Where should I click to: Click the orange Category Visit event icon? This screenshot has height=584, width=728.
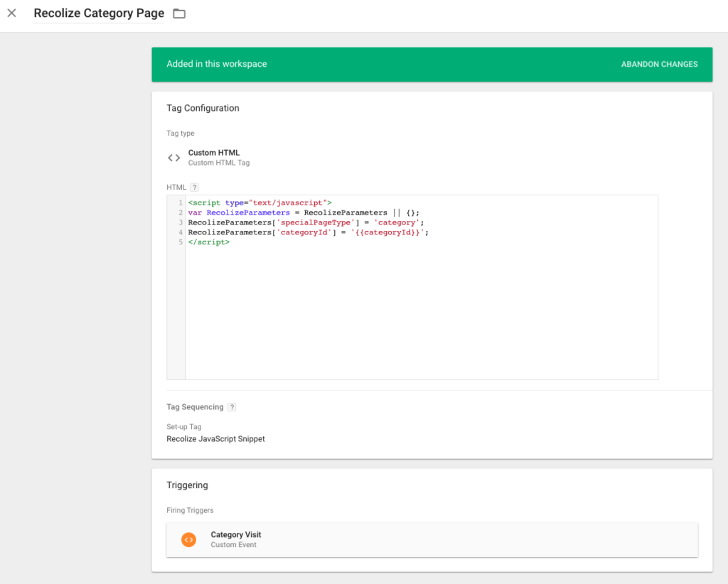tap(188, 539)
